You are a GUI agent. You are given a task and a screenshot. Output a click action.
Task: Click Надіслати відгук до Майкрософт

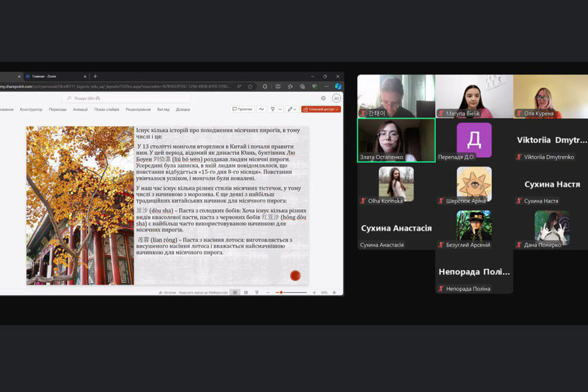pyautogui.click(x=203, y=293)
